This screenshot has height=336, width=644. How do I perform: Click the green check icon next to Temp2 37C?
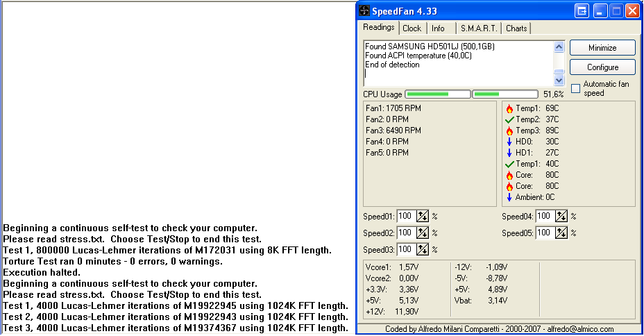(509, 119)
